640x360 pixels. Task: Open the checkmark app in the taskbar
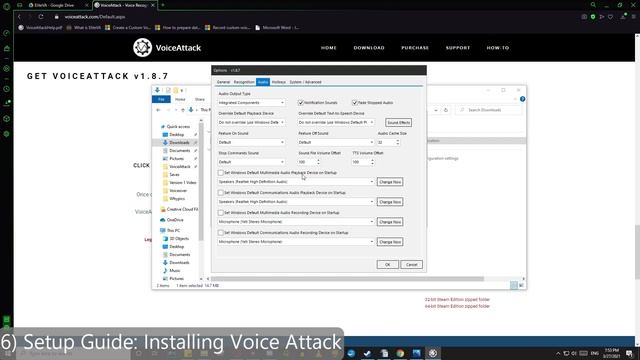point(367,353)
